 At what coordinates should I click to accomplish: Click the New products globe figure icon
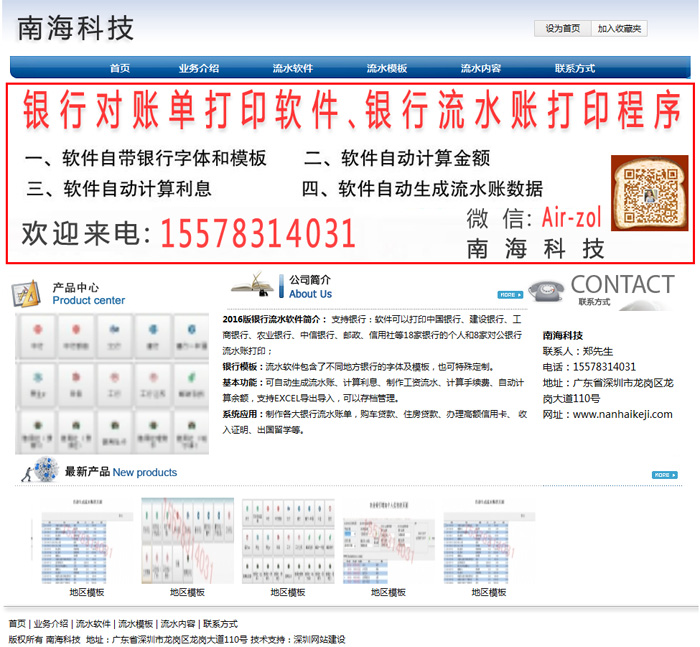[40, 470]
